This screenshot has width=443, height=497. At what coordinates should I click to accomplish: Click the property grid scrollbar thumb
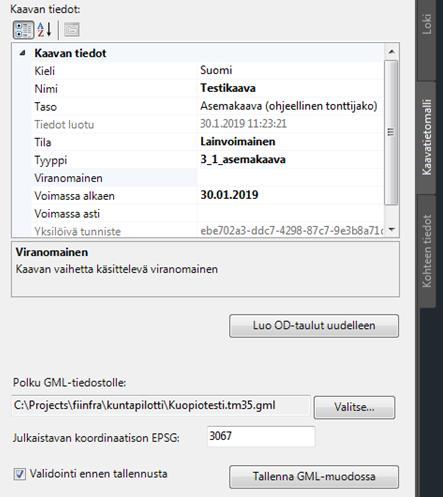[x=391, y=132]
